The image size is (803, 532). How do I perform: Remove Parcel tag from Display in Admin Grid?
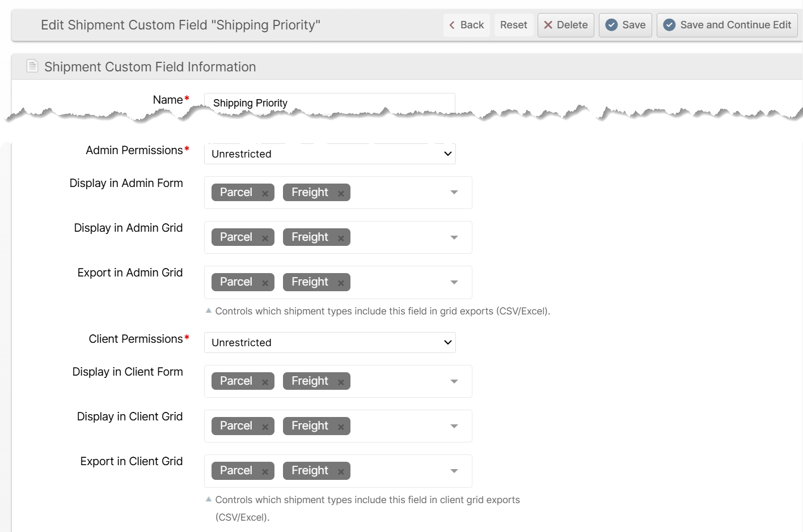click(265, 238)
